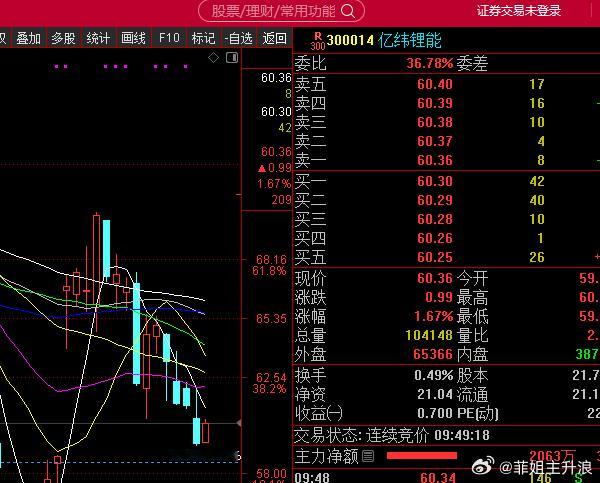600x483 pixels.
Task: Click the 09:48 trade tick row
Action: [447, 478]
